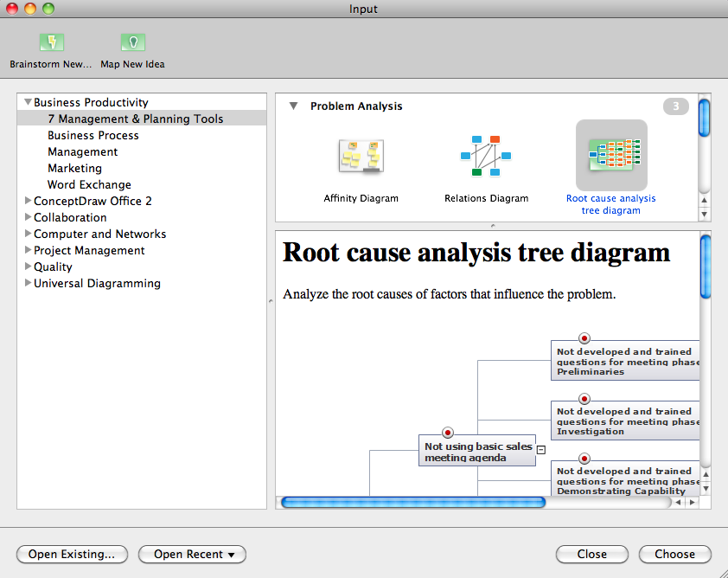Click red marker above Preliminaries node

tap(584, 338)
